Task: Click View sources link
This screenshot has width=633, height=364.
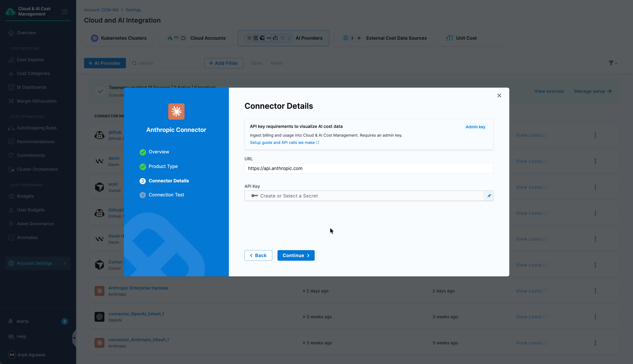Action: [x=549, y=91]
